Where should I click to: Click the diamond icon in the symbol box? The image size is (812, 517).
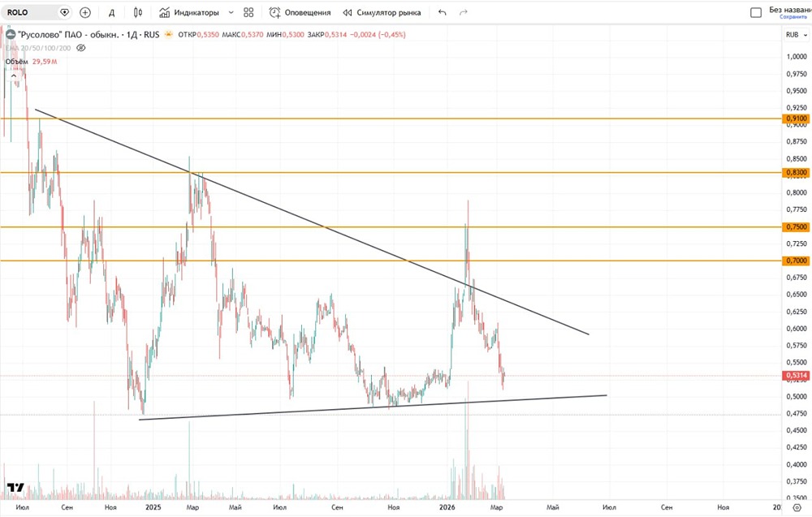click(65, 12)
